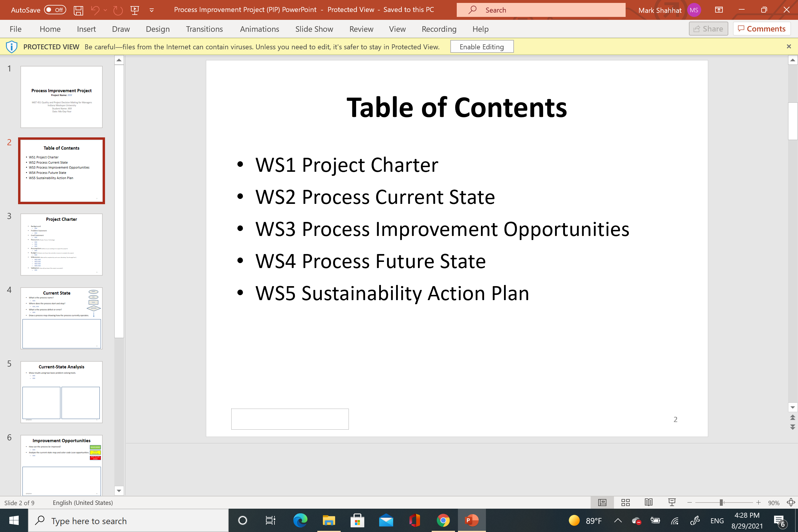Screen dimensions: 798x532
Task: Click the Save icon in Quick Access Toolbar
Action: click(x=78, y=10)
